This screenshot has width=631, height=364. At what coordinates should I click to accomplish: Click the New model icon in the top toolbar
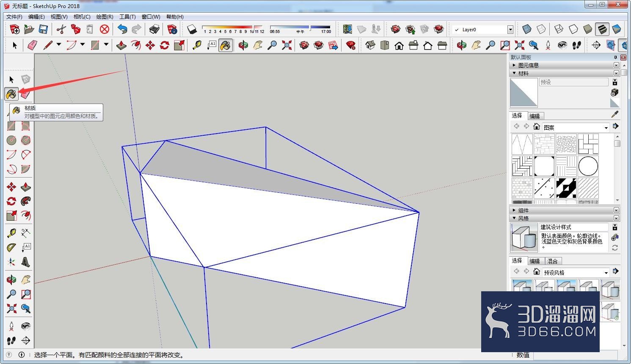pos(15,29)
